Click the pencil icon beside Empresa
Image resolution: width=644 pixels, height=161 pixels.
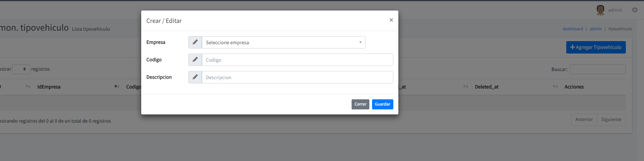195,42
